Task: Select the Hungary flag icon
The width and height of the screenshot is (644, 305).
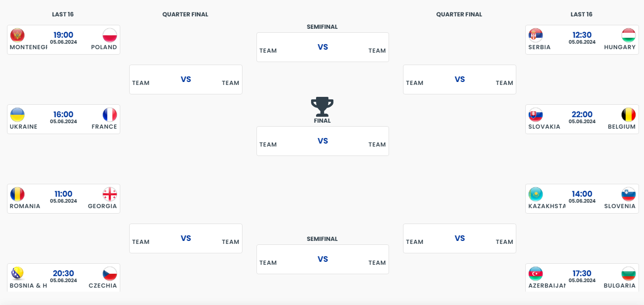Action: [629, 35]
